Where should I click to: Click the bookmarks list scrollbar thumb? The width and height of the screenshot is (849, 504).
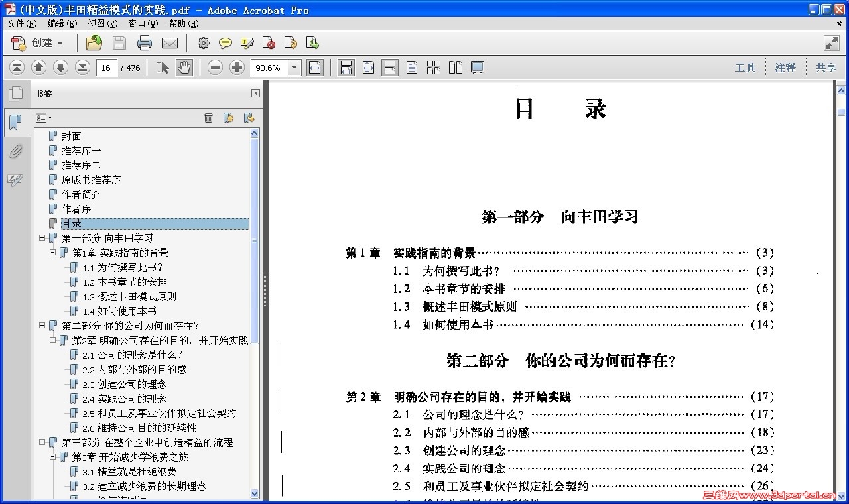(255, 241)
